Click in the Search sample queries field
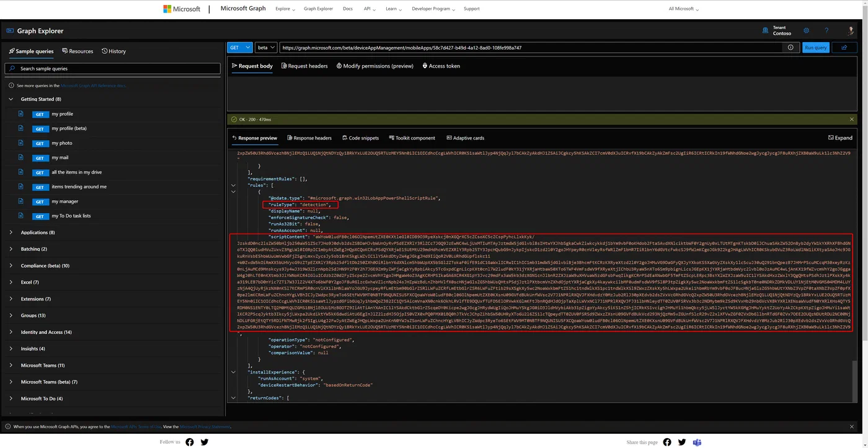Viewport: 868px width, 448px height. click(x=112, y=69)
